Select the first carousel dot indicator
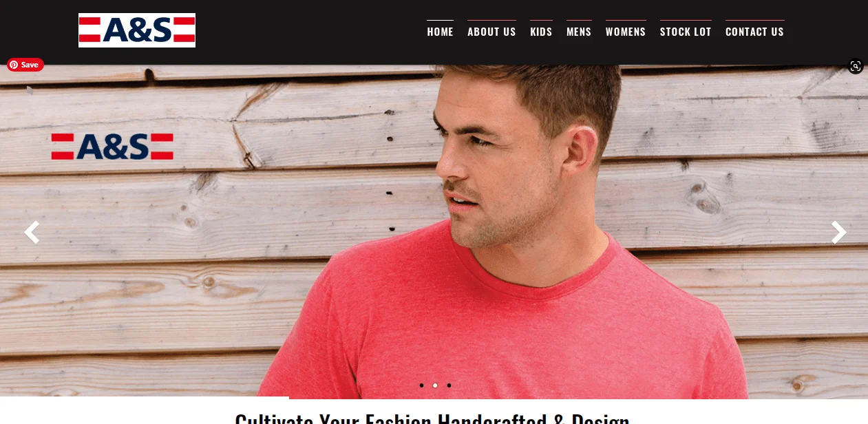The width and height of the screenshot is (868, 424). 421,385
